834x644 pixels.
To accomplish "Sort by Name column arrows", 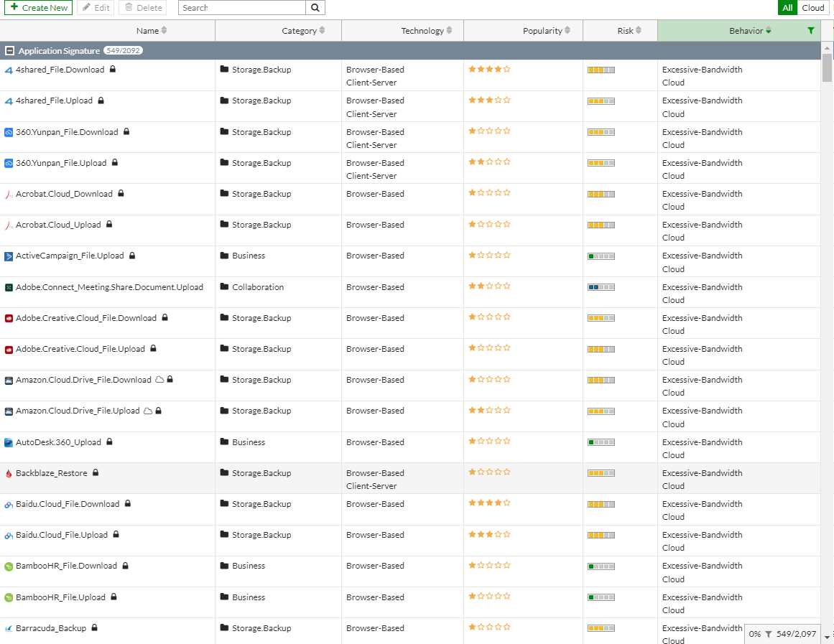I will coord(165,30).
